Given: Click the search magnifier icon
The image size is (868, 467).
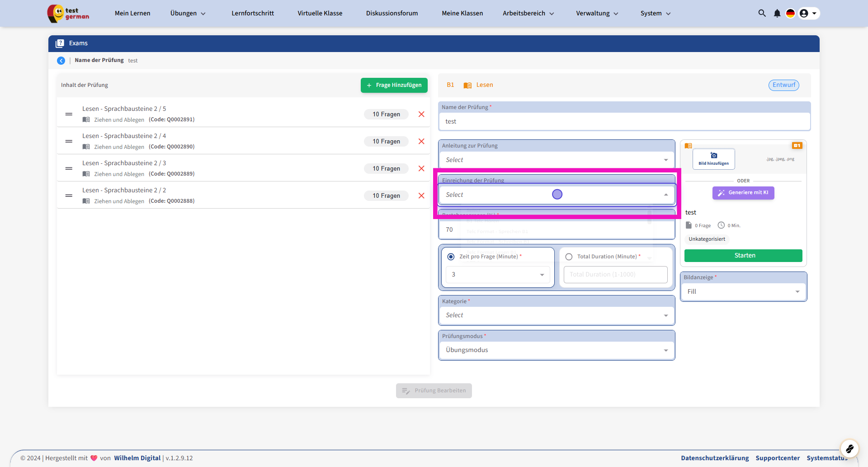Looking at the screenshot, I should [x=762, y=13].
